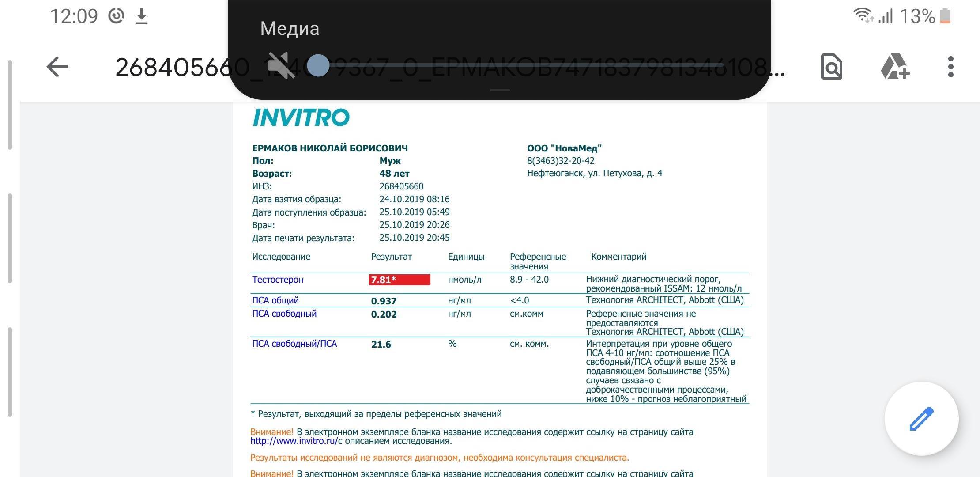Open the find in document icon
Viewport: 980px width, 477px height.
pos(831,67)
